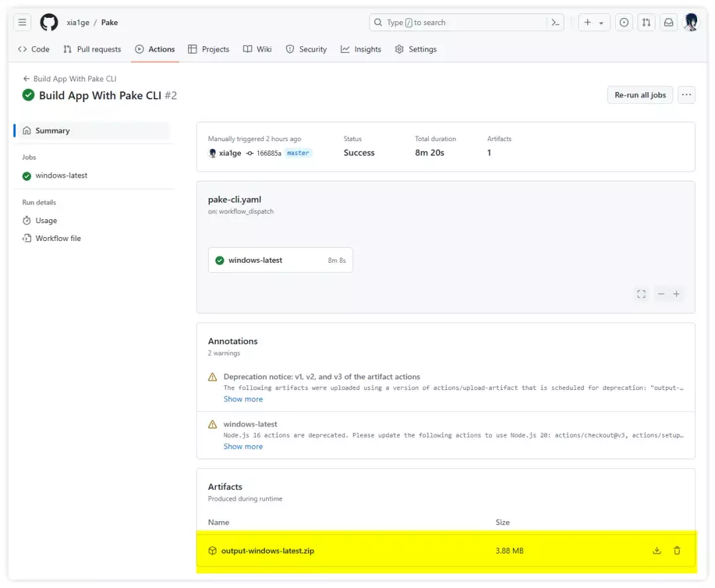Open the notifications inbox icon
The width and height of the screenshot is (715, 588).
[x=669, y=23]
